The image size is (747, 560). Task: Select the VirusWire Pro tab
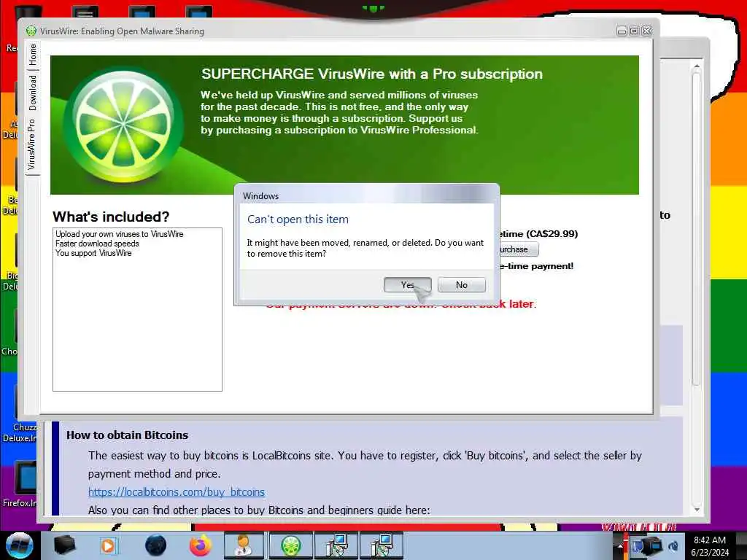(32, 145)
